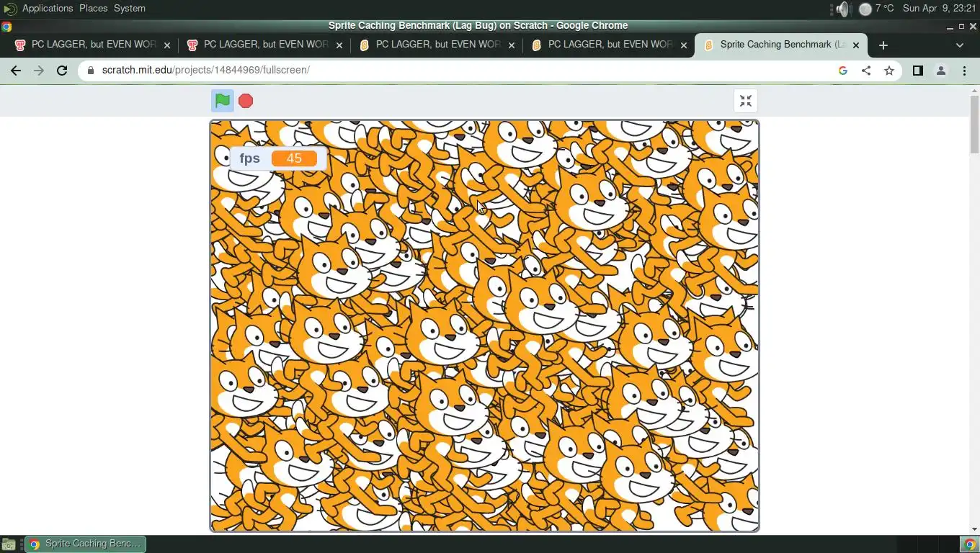This screenshot has width=980, height=553.
Task: Open the Chrome profile avatar
Action: [941, 71]
